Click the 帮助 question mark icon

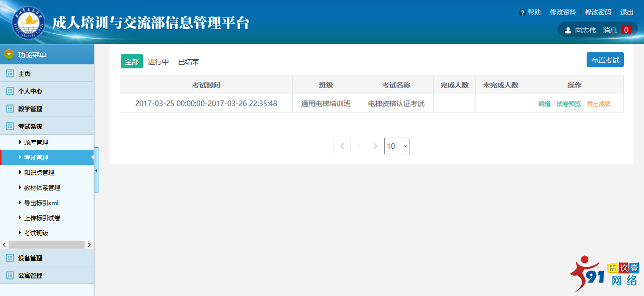click(x=523, y=12)
